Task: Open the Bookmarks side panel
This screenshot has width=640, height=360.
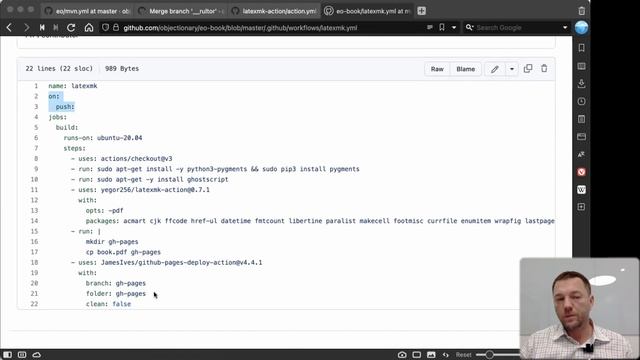Action: [582, 48]
